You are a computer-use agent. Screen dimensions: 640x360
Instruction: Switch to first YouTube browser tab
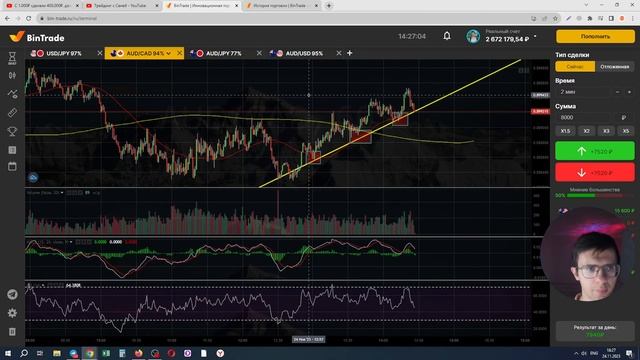(41, 6)
